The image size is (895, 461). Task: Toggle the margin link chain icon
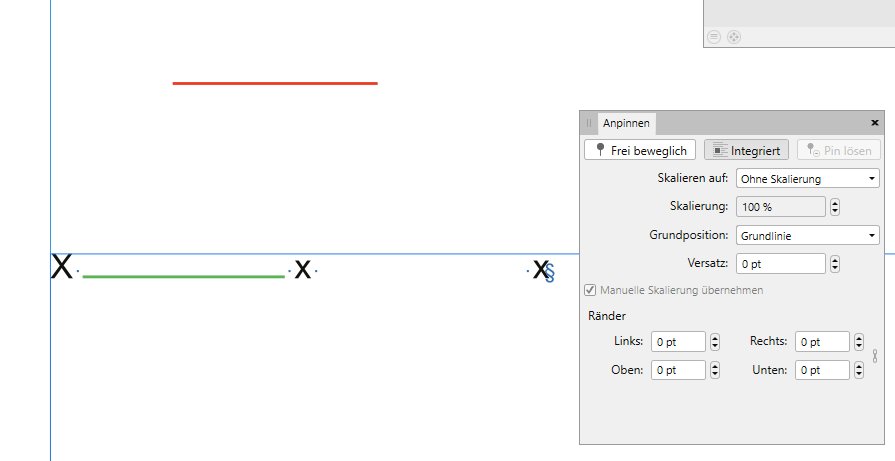click(874, 356)
